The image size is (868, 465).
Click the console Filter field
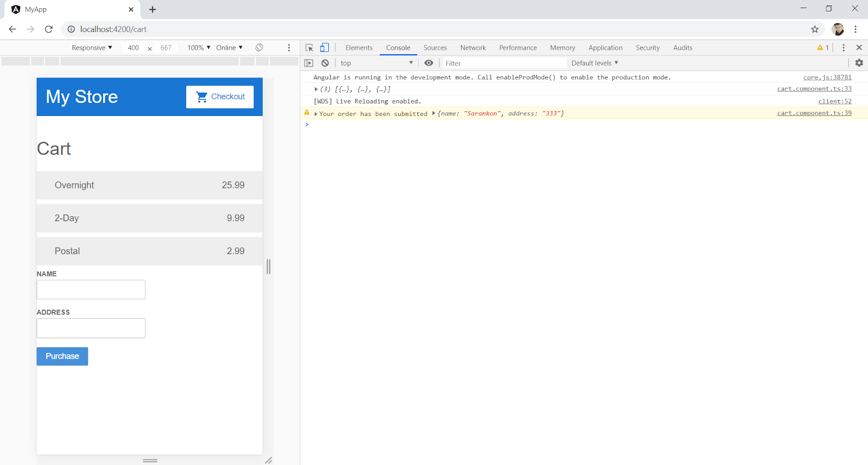[505, 63]
